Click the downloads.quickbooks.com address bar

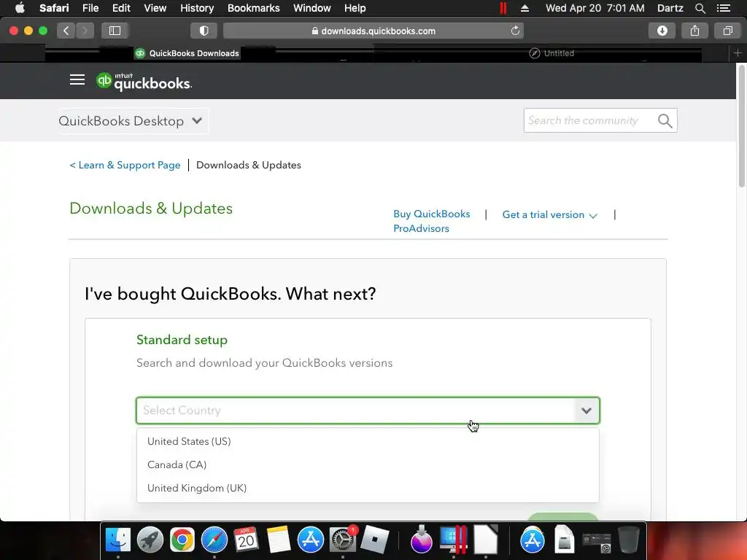pyautogui.click(x=373, y=31)
